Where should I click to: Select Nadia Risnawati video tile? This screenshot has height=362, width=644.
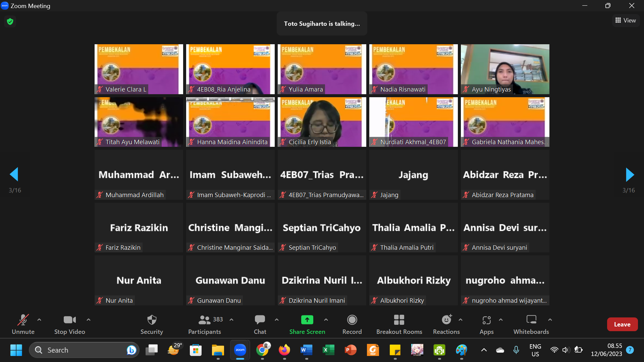click(414, 69)
